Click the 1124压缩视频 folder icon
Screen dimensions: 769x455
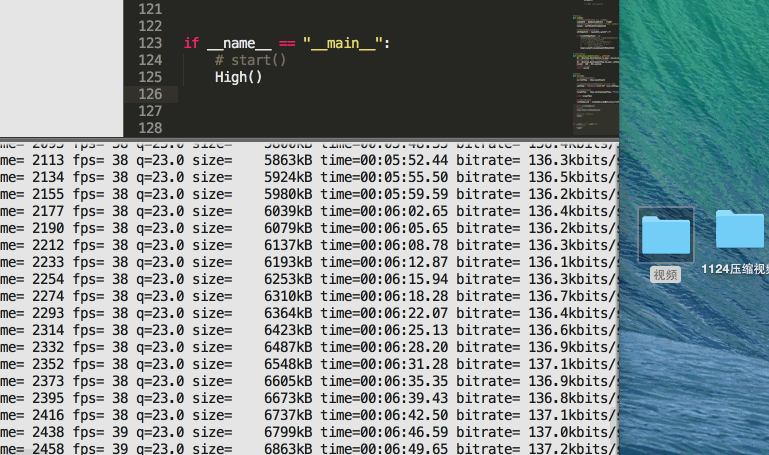point(740,229)
